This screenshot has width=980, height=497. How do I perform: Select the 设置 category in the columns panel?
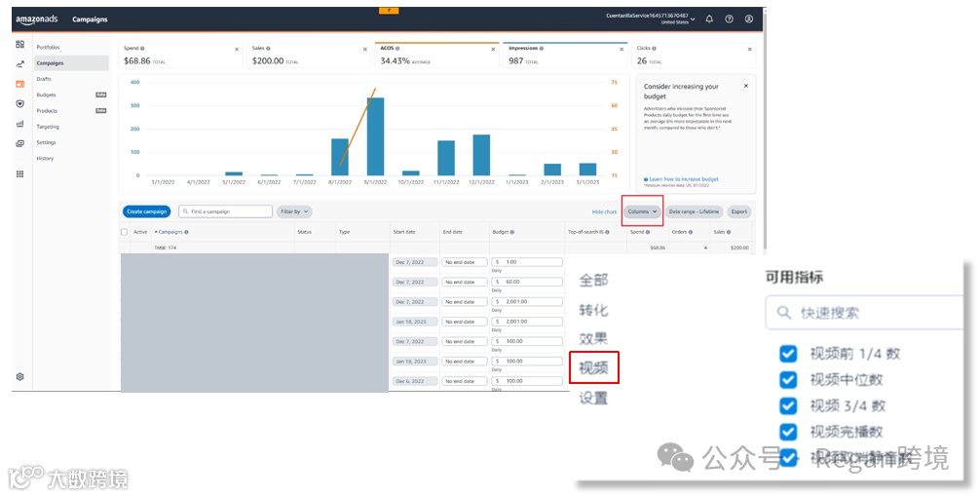click(x=593, y=398)
